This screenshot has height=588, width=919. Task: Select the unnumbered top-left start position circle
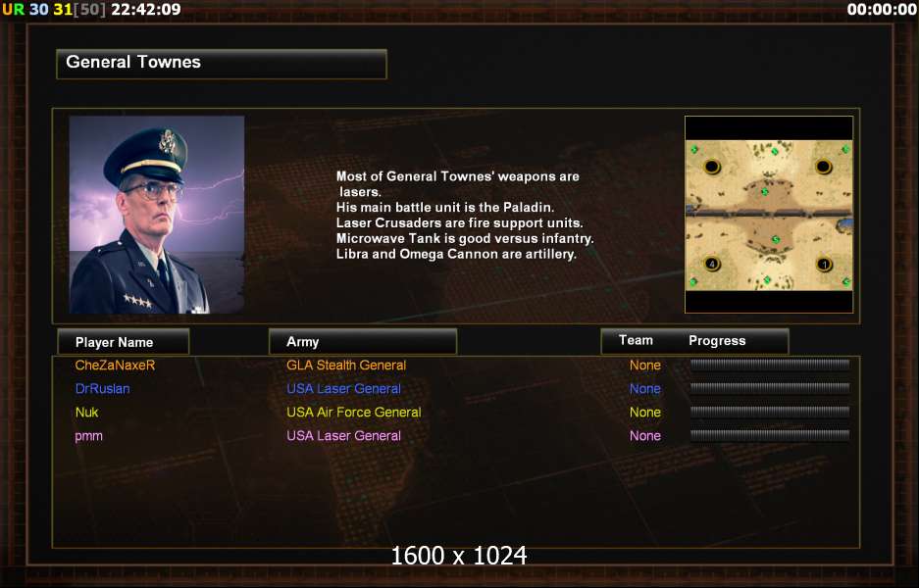pos(711,167)
